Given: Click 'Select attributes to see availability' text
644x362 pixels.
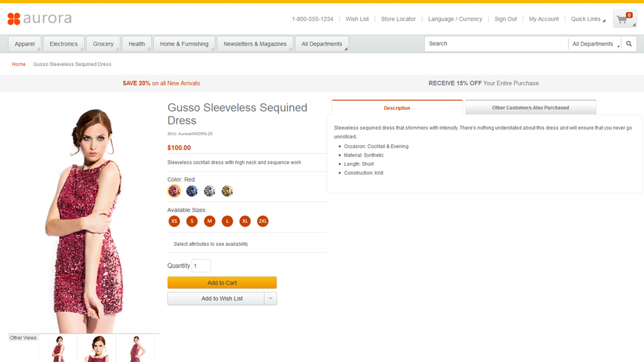Looking at the screenshot, I should pos(211,244).
